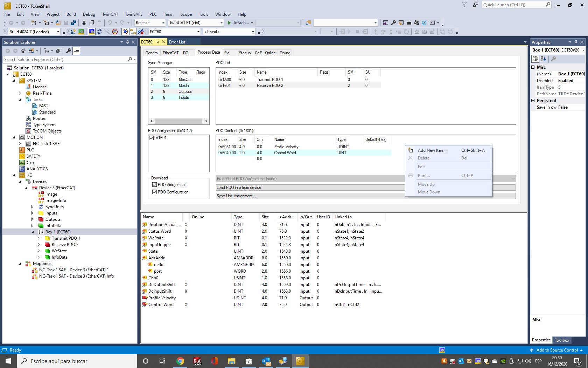
Task: Expand the Real-Time tree node
Action: [x=20, y=93]
